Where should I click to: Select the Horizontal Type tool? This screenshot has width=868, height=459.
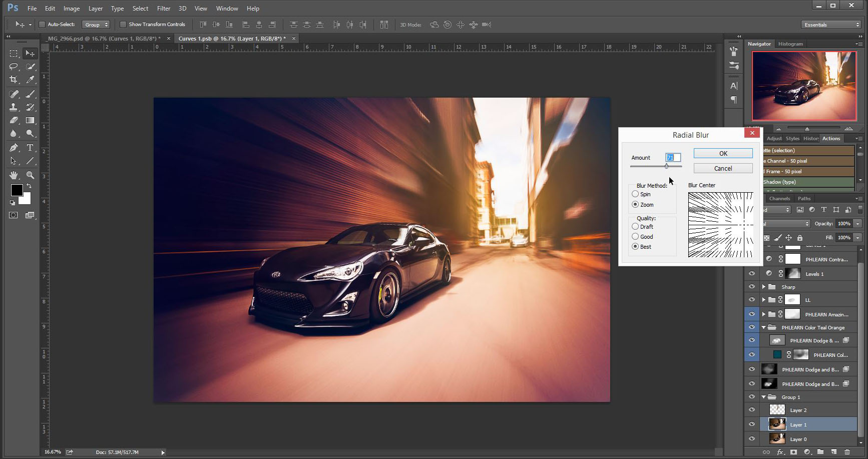coord(30,148)
